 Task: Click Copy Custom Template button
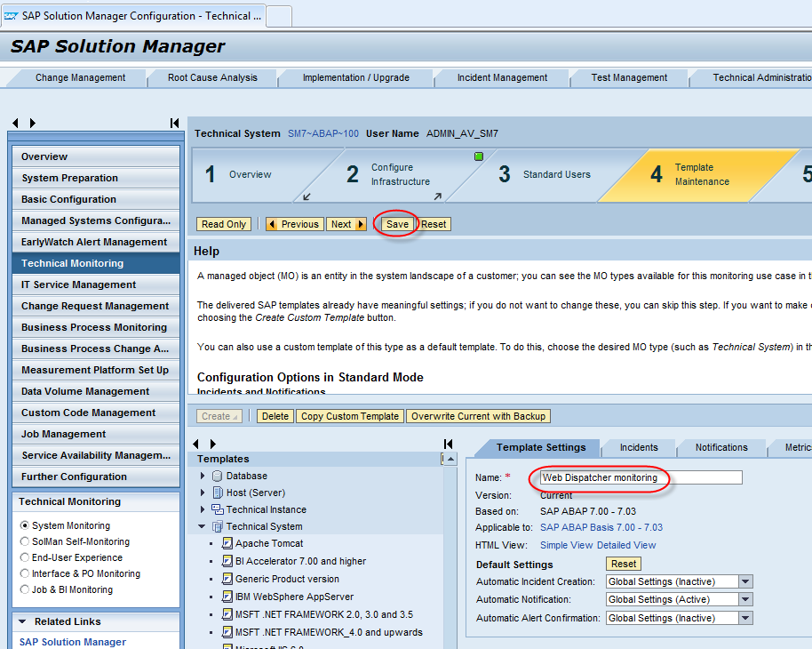coord(350,416)
